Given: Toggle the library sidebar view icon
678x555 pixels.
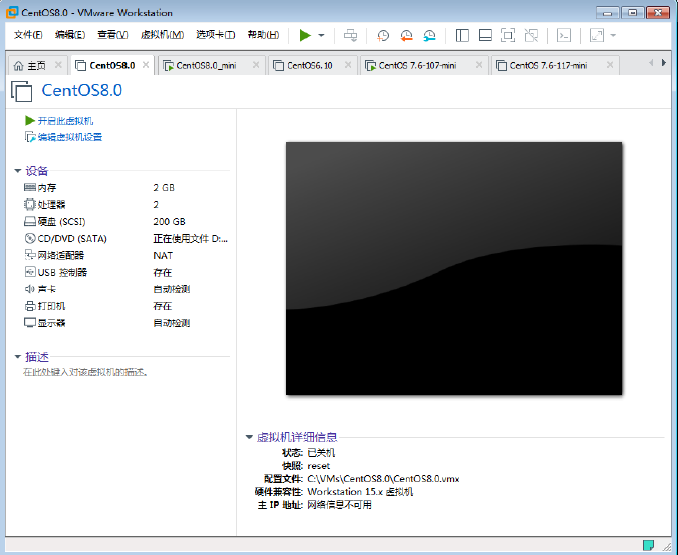Looking at the screenshot, I should (462, 35).
